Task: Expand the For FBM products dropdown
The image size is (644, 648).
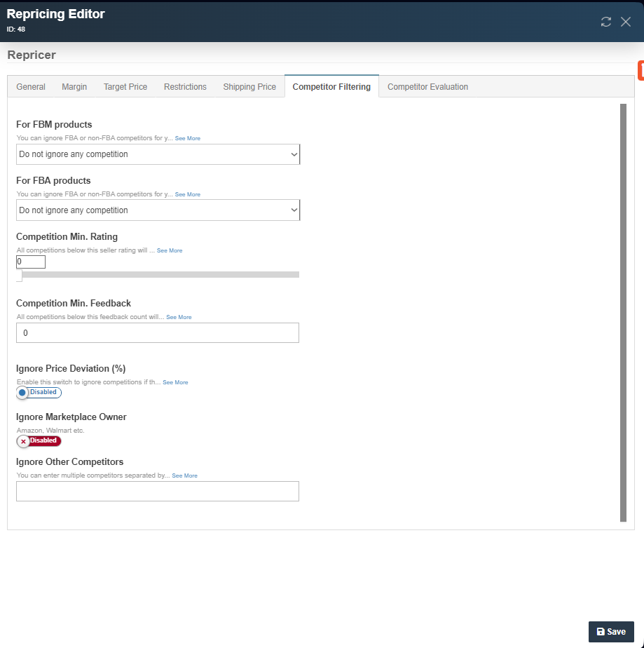Action: 158,154
